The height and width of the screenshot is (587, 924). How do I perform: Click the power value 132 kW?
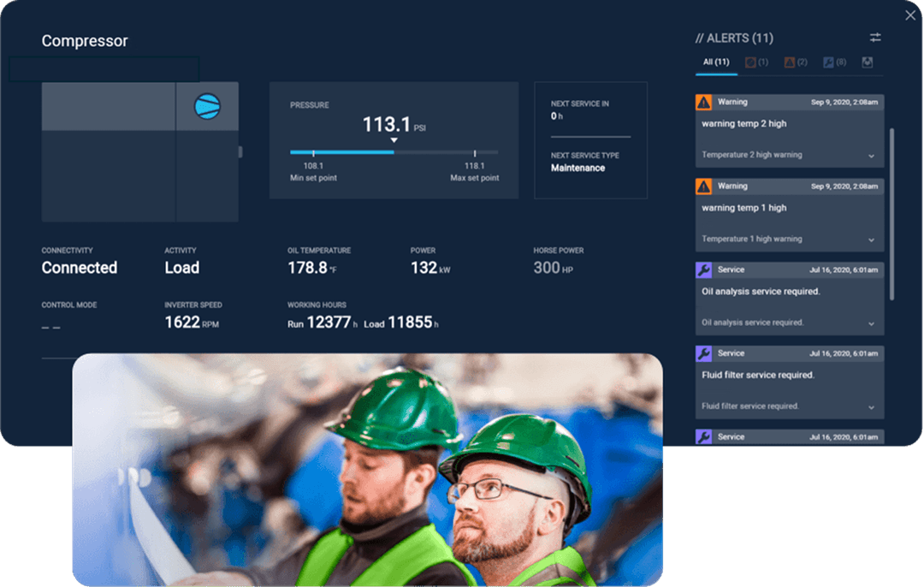(x=430, y=268)
